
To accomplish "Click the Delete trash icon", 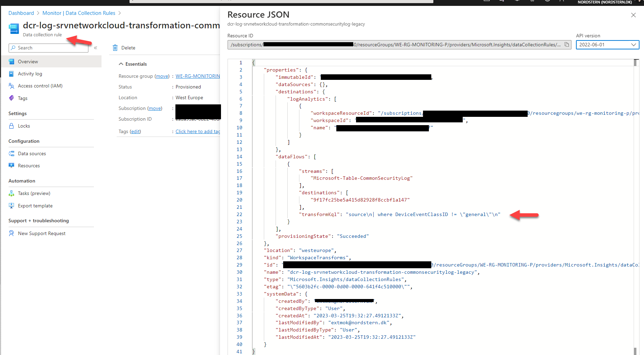I will click(x=115, y=48).
